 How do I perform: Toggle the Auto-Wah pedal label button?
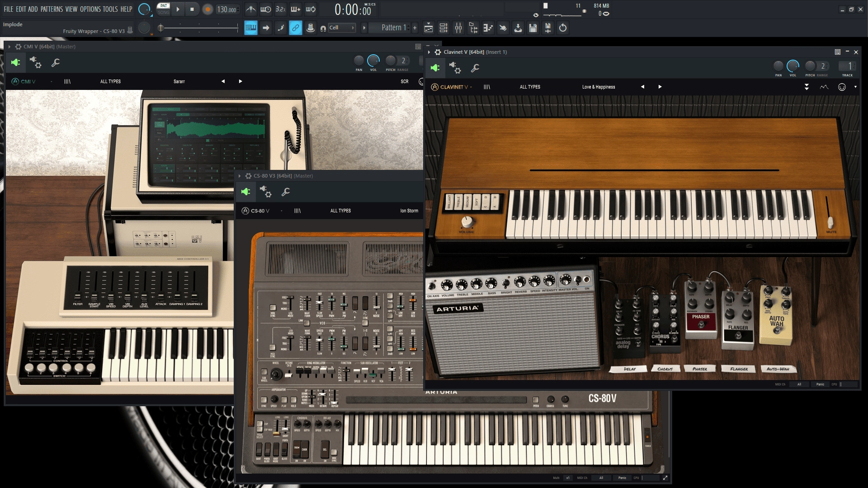pos(778,369)
